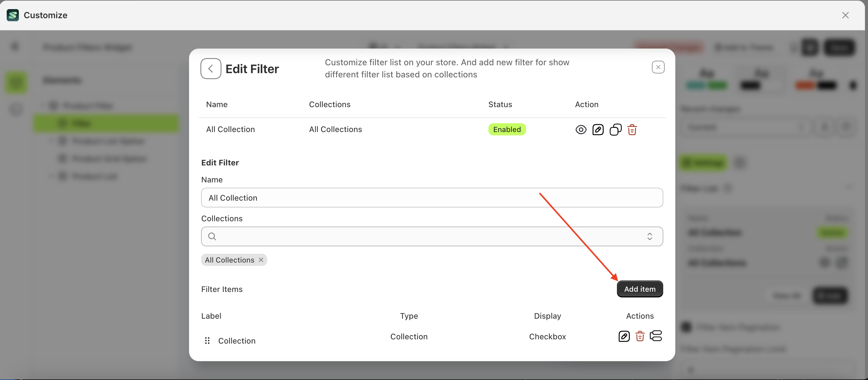The width and height of the screenshot is (868, 380).
Task: Click the Collections dropdown up-down arrows
Action: [x=649, y=236]
